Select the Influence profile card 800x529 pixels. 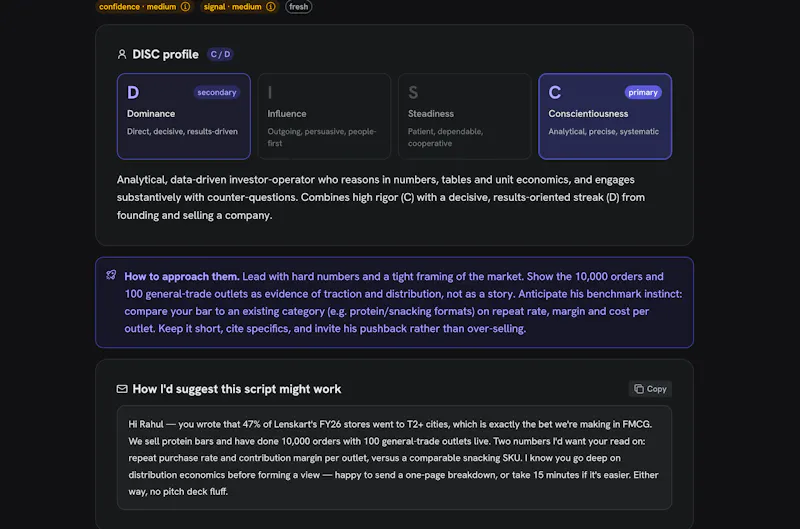[x=324, y=116]
